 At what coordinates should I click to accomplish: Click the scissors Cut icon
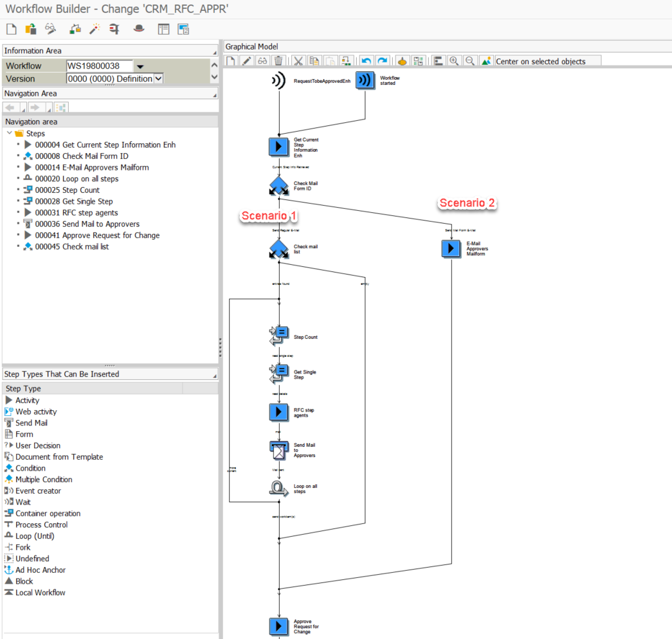click(x=298, y=61)
